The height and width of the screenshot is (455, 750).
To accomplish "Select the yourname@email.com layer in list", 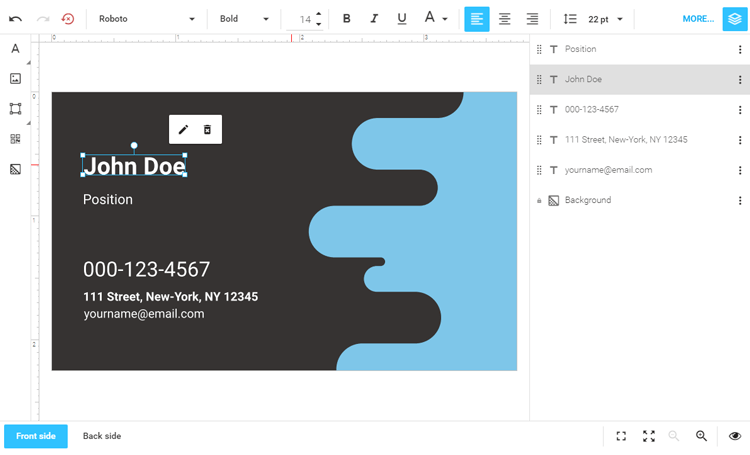I will (x=640, y=170).
